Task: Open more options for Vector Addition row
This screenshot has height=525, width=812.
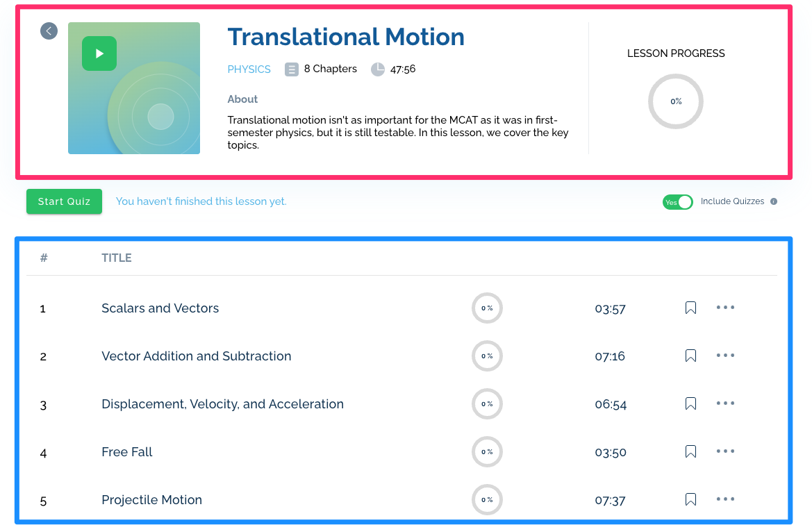Action: click(725, 356)
